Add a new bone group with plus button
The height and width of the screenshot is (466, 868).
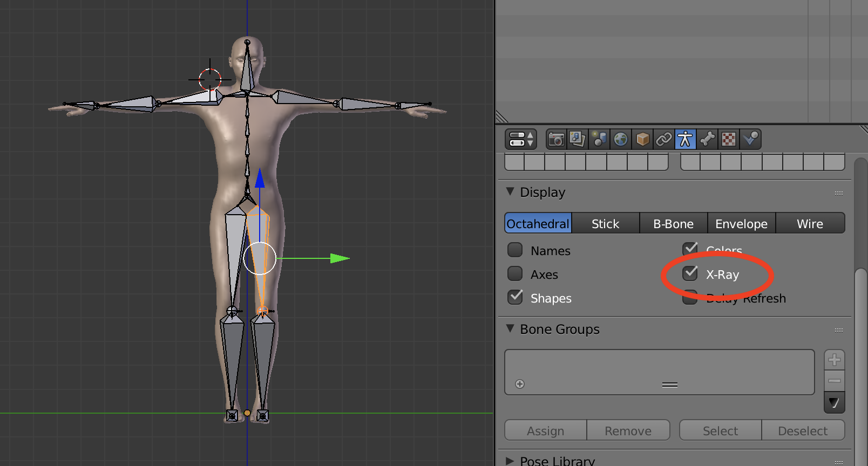(x=835, y=360)
